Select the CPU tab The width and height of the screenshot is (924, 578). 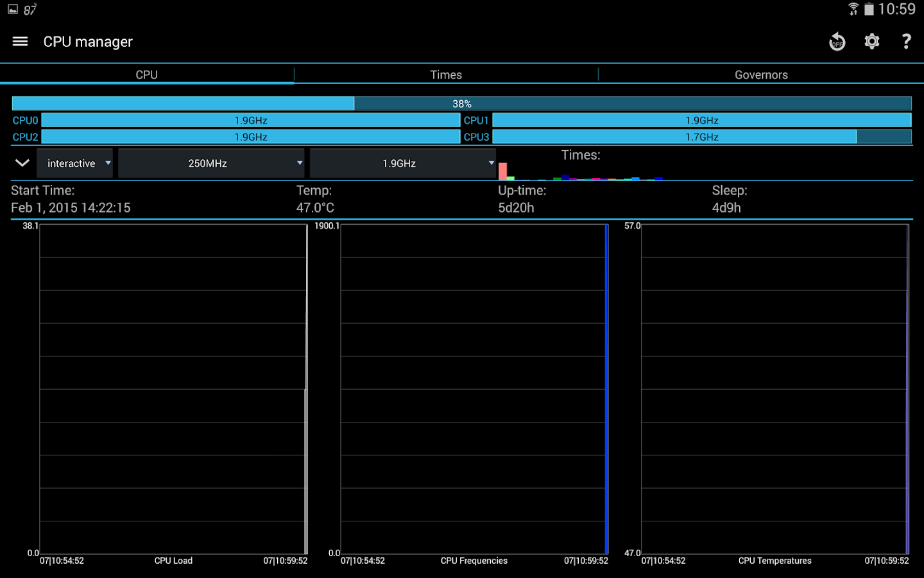pos(147,74)
